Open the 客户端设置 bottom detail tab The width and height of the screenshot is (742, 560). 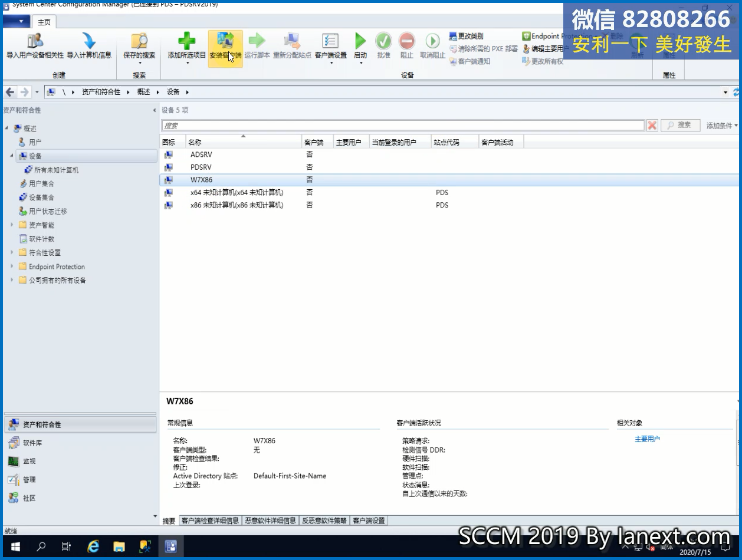pos(369,521)
